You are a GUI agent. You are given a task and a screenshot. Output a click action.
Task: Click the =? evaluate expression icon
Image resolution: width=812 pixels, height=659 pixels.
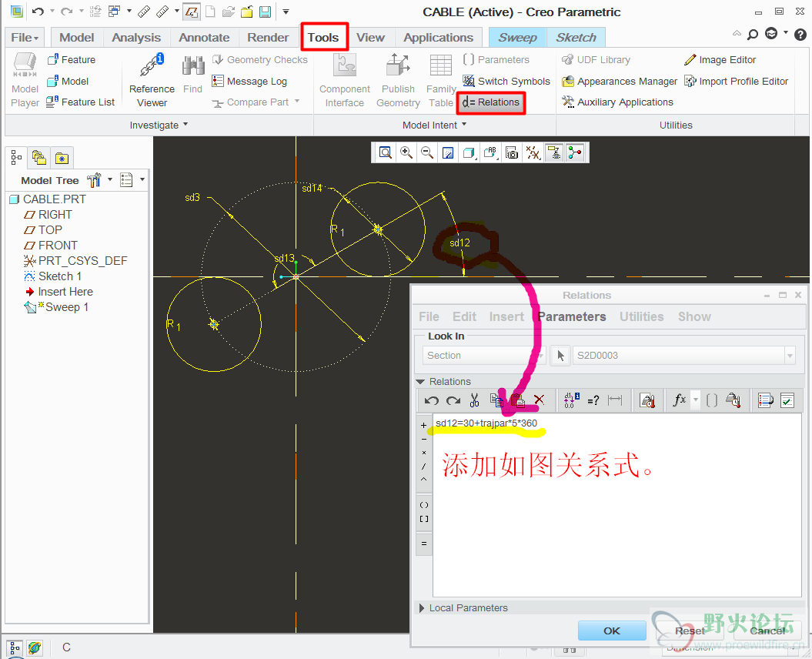coord(593,400)
